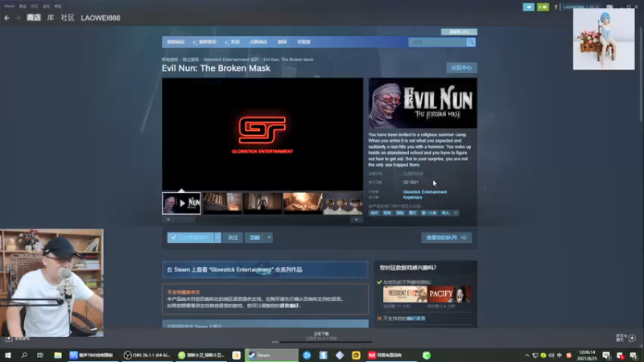Open the 实验室 labs link
This screenshot has height=362, width=644.
304,42
